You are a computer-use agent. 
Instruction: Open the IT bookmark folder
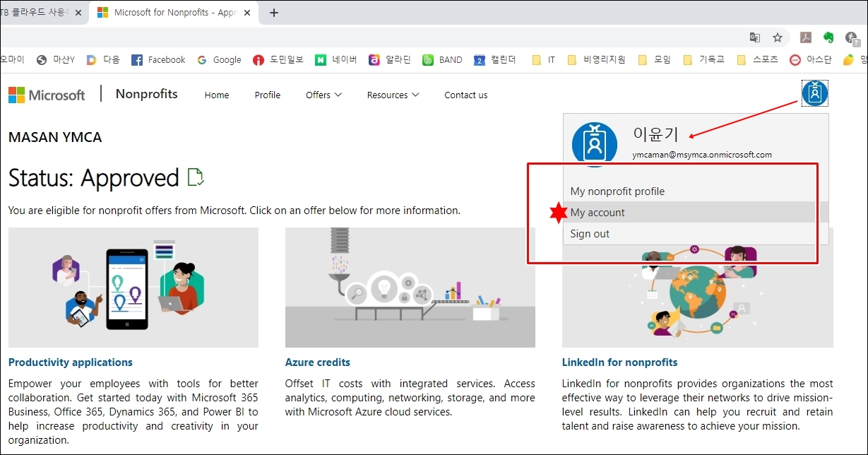click(x=543, y=60)
